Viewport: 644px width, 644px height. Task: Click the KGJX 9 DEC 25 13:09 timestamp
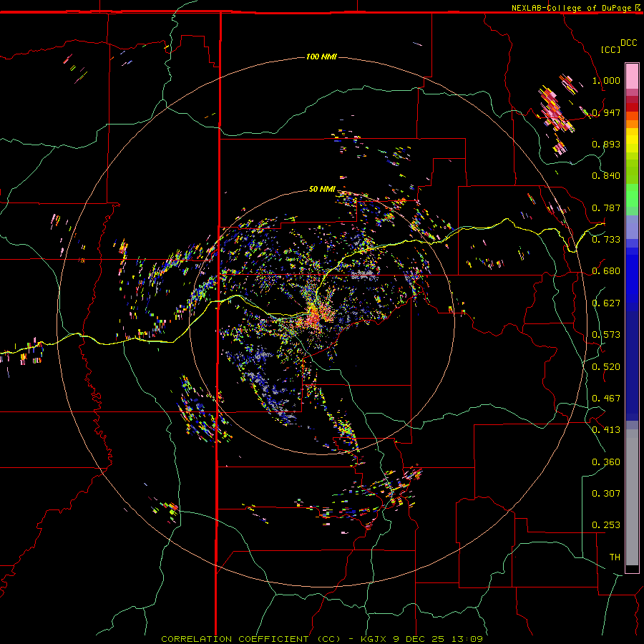(x=421, y=639)
